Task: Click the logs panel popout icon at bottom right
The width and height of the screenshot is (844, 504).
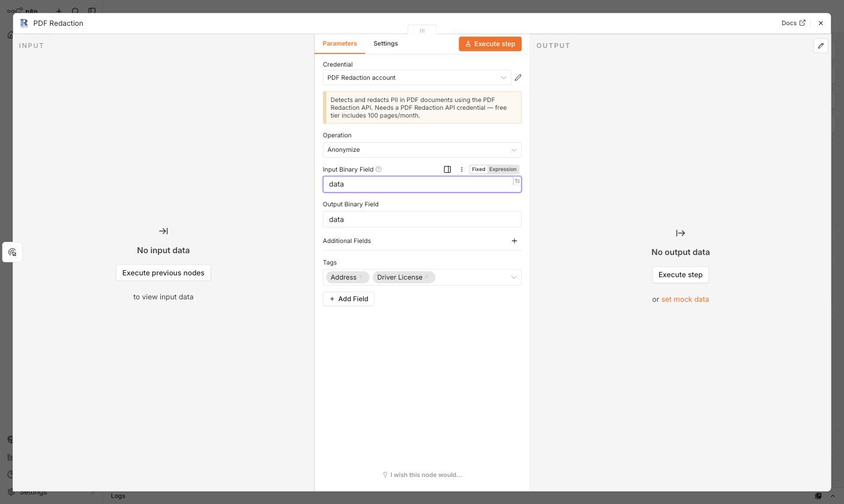Action: [818, 496]
